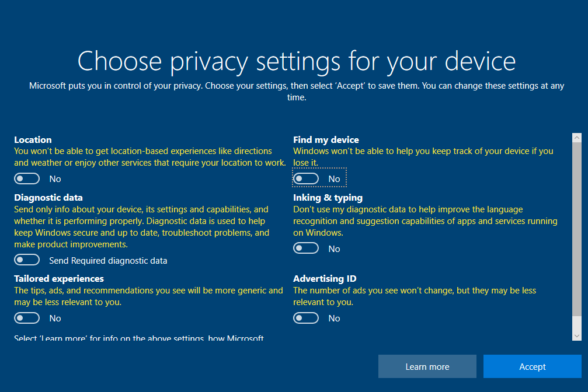The width and height of the screenshot is (588, 392).
Task: Enable the Inking & typing switch
Action: click(x=306, y=249)
